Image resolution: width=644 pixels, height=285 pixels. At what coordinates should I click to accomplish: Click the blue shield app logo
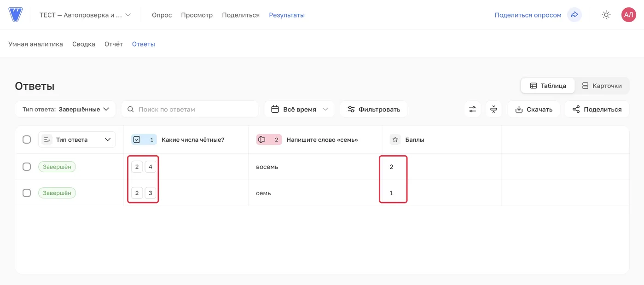pyautogui.click(x=15, y=15)
